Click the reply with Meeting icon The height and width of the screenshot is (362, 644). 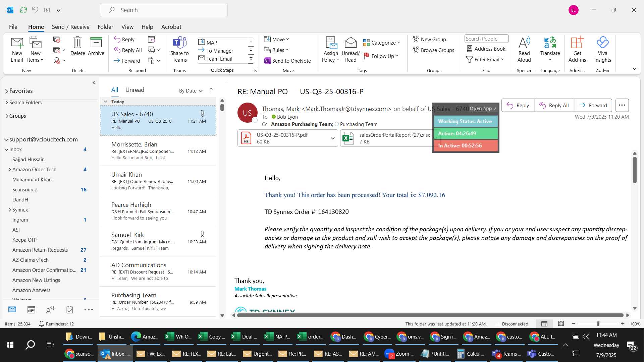click(151, 40)
